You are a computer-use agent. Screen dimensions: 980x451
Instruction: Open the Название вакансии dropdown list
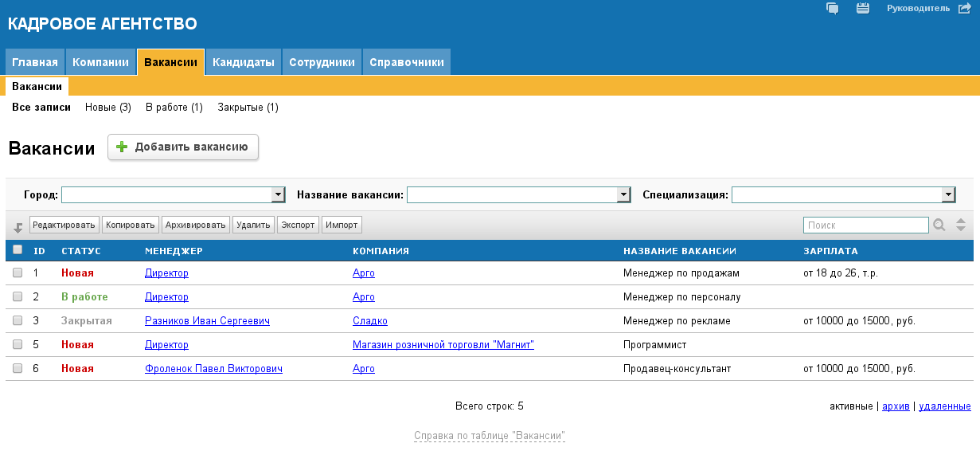pos(623,195)
